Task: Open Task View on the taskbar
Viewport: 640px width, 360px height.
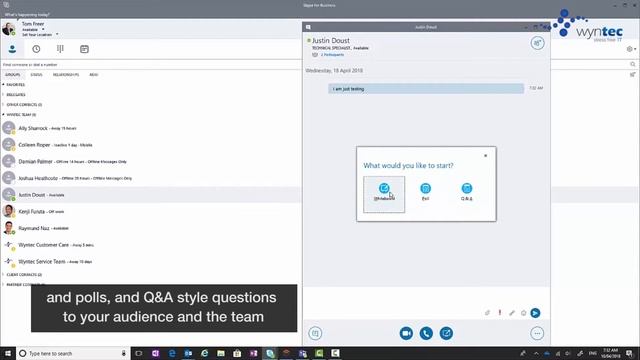Action: pyautogui.click(x=139, y=353)
